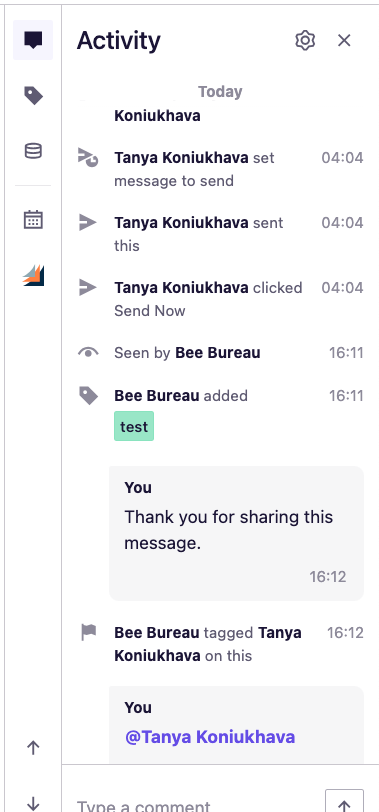The width and height of the screenshot is (379, 812).
Task: Open the @Tanya Koniukhava mention link
Action: pos(210,736)
